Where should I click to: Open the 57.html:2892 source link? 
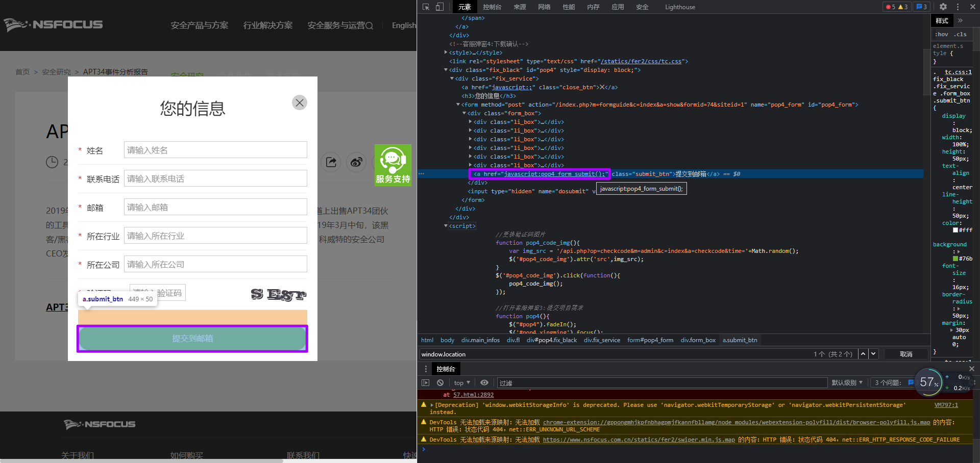coord(473,395)
